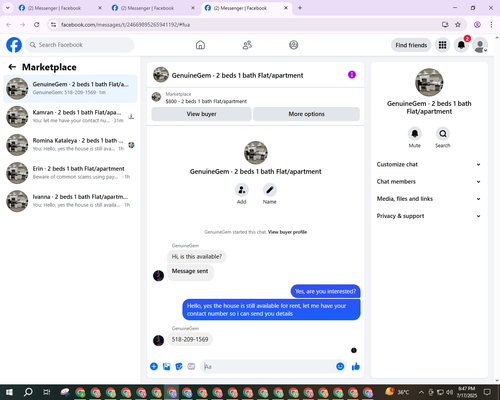This screenshot has width=500, height=400.
Task: Click the listing thumbnail in right panel
Action: tap(429, 82)
